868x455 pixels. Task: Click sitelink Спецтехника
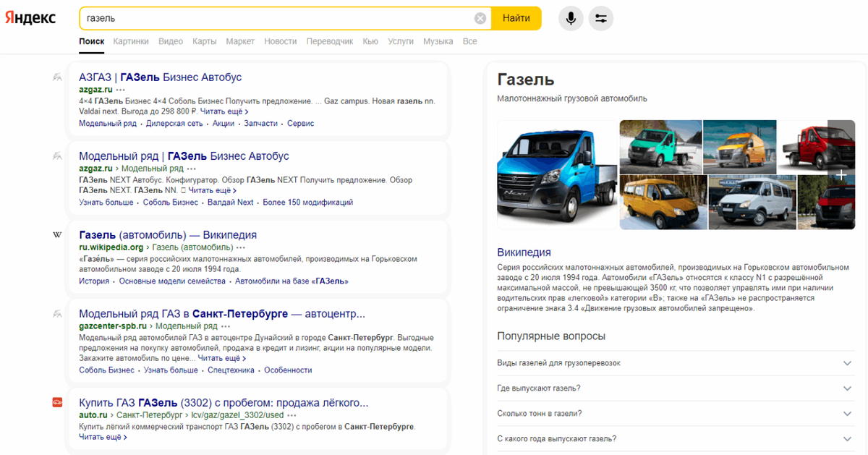point(231,370)
